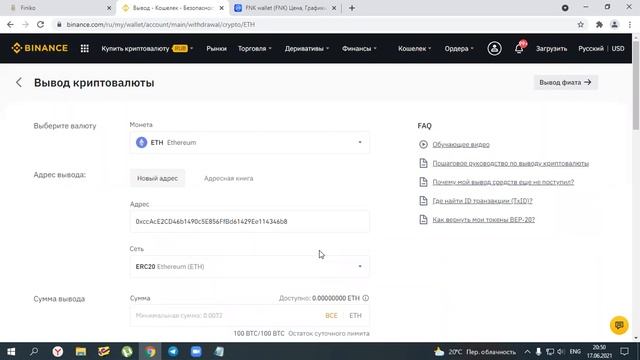Image resolution: width=640 pixels, height=360 pixels.
Task: Expand the Финансы menu
Action: 359,49
